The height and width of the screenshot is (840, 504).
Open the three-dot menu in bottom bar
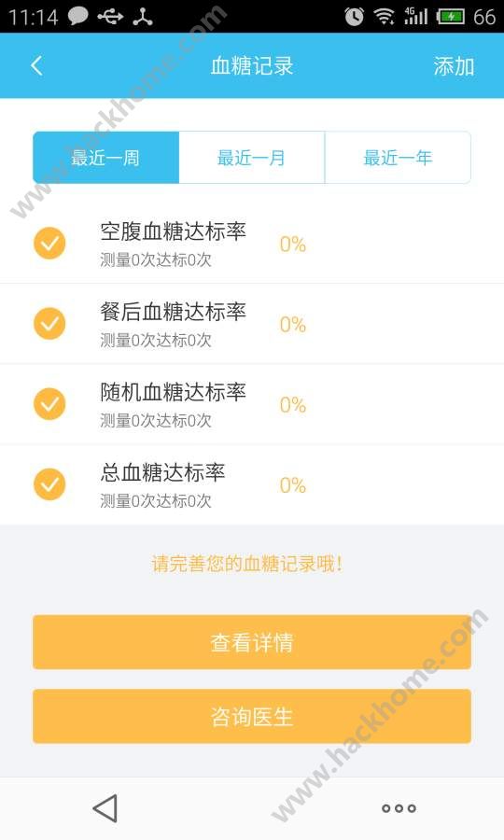coord(399,808)
